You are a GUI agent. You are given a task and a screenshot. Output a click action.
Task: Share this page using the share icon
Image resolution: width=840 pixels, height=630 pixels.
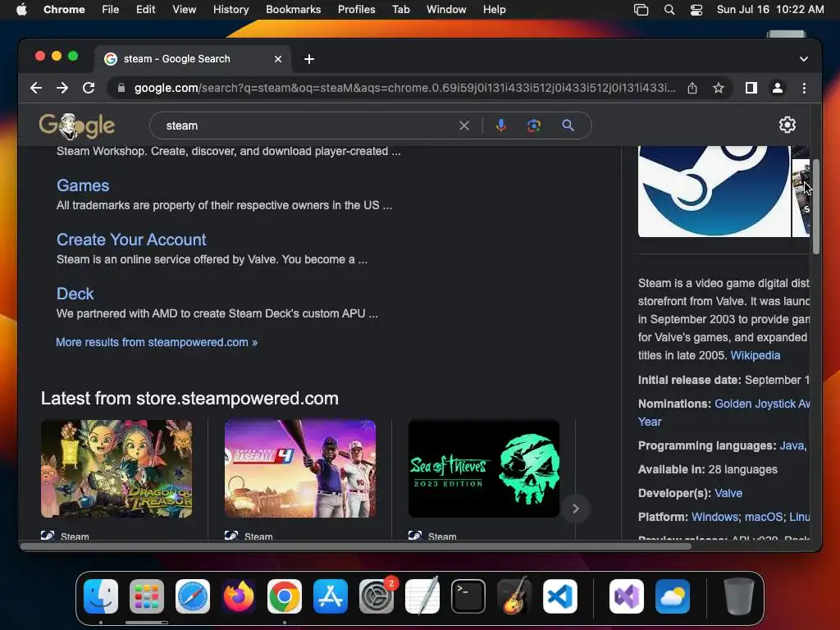pyautogui.click(x=692, y=88)
